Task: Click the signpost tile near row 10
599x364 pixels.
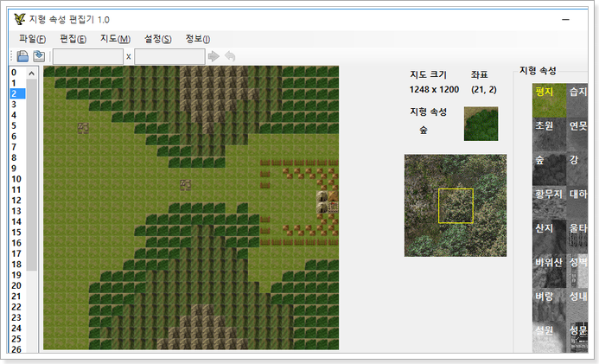Action: 185,185
